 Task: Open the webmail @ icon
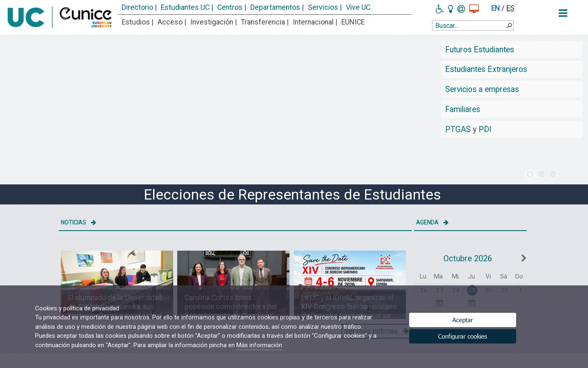(x=461, y=9)
